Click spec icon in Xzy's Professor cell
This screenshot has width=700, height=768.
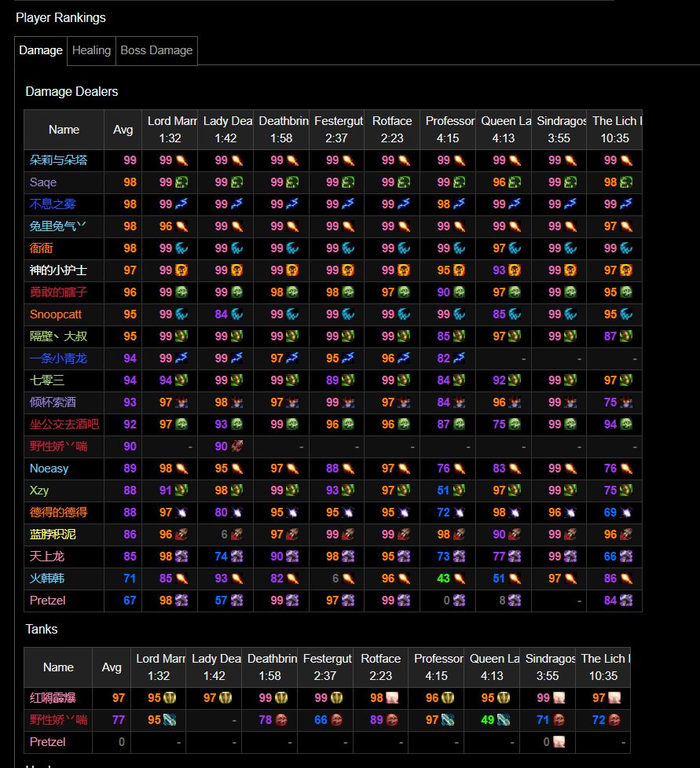(x=459, y=491)
